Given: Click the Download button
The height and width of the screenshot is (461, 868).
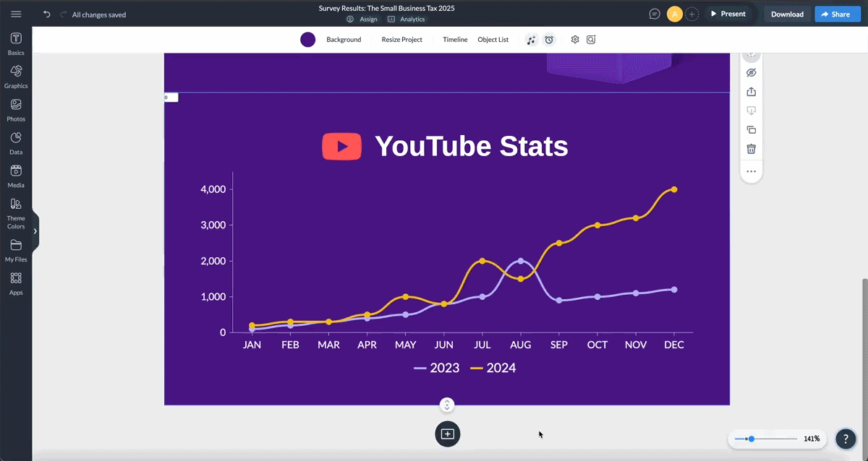Looking at the screenshot, I should tap(787, 14).
